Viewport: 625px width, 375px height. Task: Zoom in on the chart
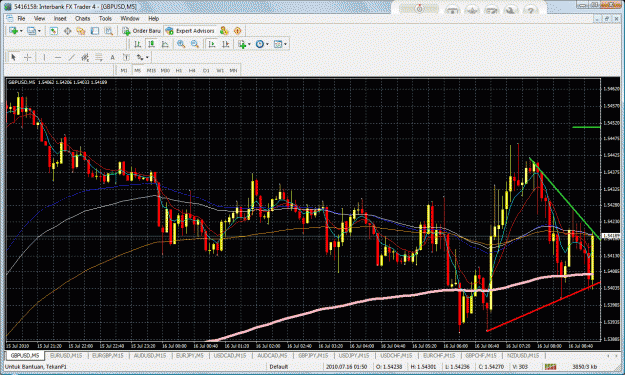181,44
